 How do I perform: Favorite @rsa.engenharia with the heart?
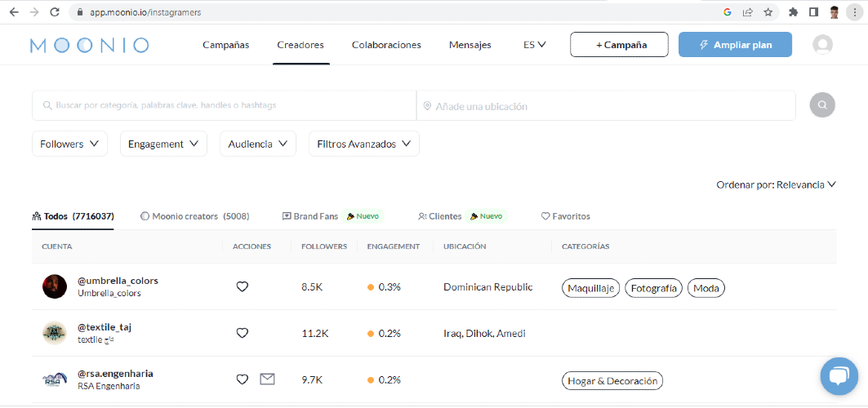242,379
